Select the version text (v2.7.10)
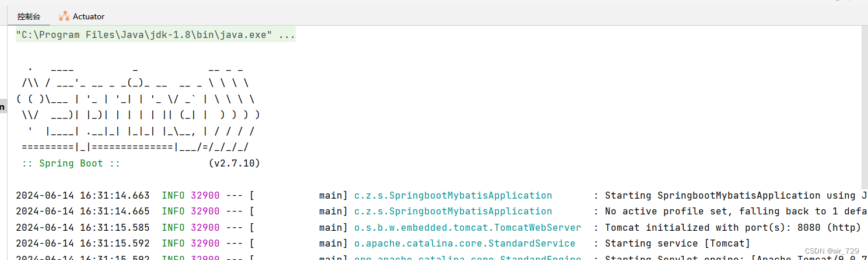This screenshot has width=868, height=260. (x=234, y=164)
